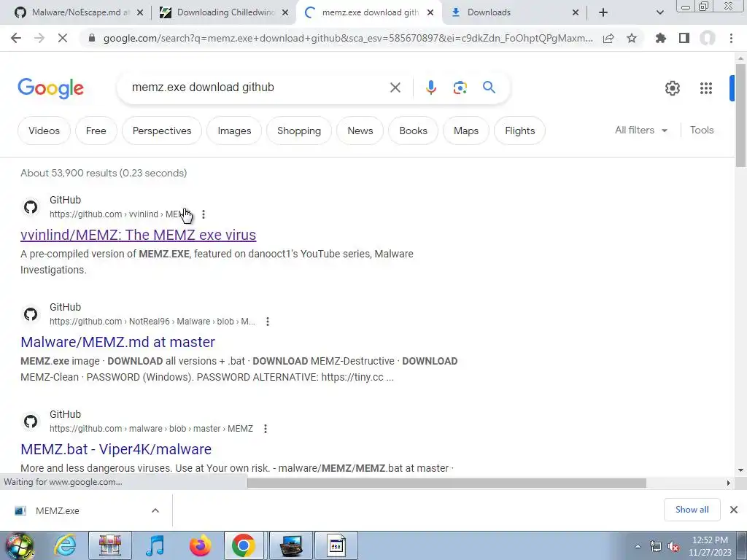Open the Chrome profile avatar

(708, 38)
